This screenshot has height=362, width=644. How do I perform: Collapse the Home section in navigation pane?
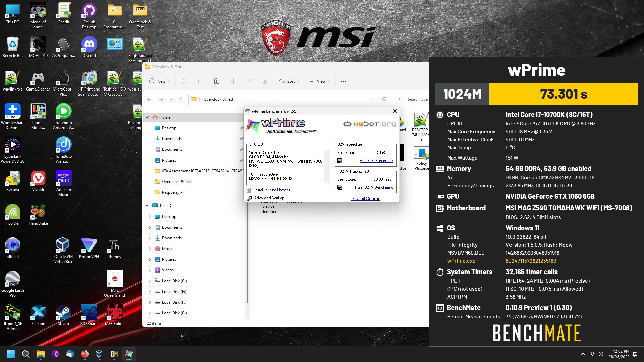[147, 117]
